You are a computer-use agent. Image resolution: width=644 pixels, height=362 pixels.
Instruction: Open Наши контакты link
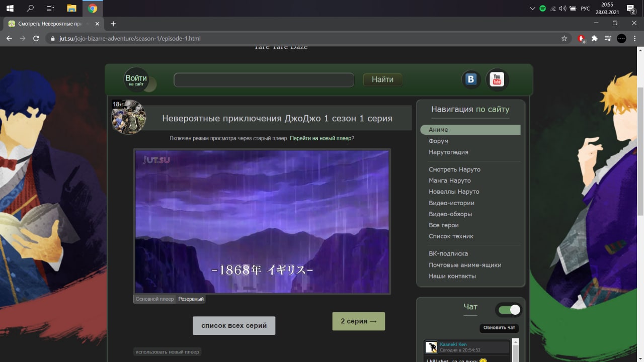pyautogui.click(x=452, y=276)
